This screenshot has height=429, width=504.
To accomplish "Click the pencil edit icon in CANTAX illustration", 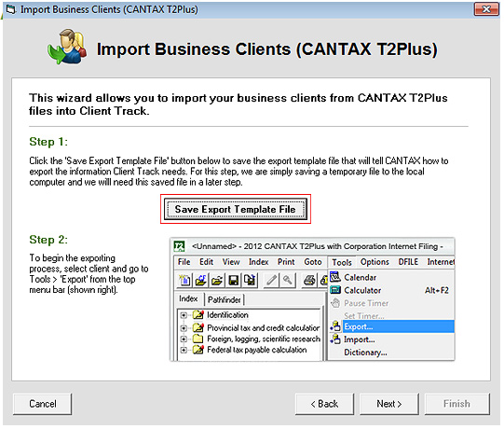I will [273, 282].
